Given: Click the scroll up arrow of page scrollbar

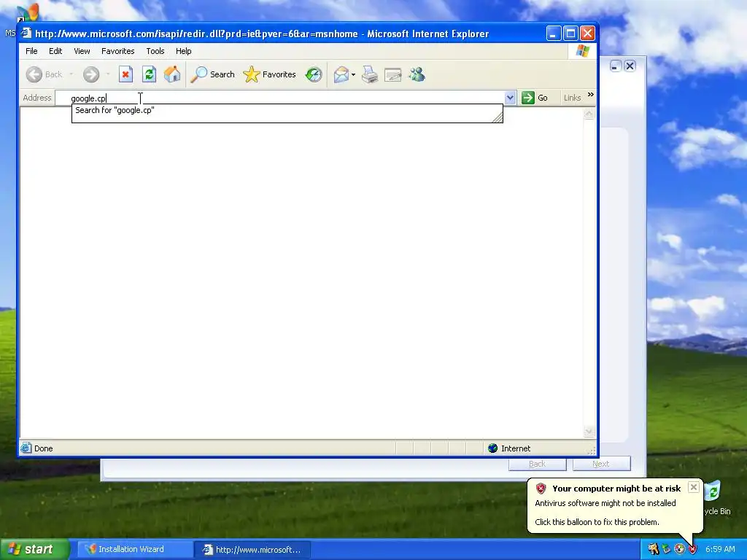Looking at the screenshot, I should tap(589, 114).
